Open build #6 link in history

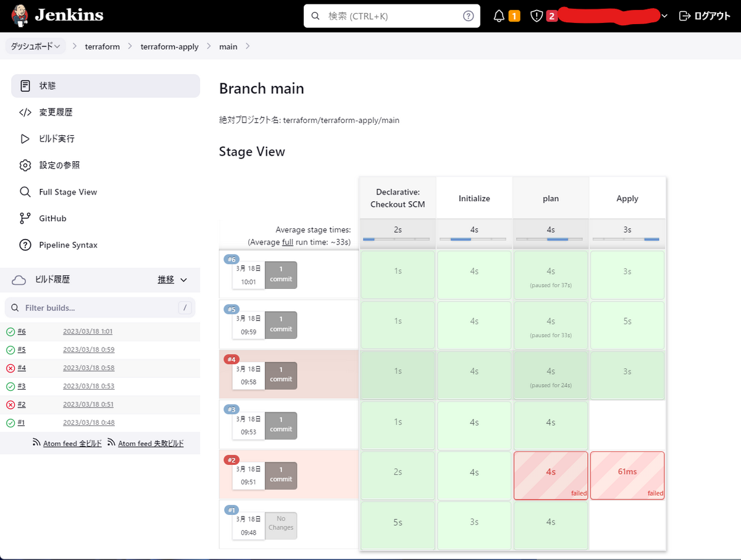(x=22, y=332)
